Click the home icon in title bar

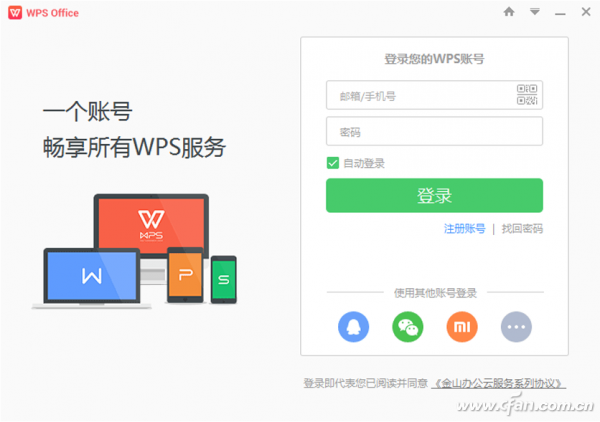(x=509, y=12)
